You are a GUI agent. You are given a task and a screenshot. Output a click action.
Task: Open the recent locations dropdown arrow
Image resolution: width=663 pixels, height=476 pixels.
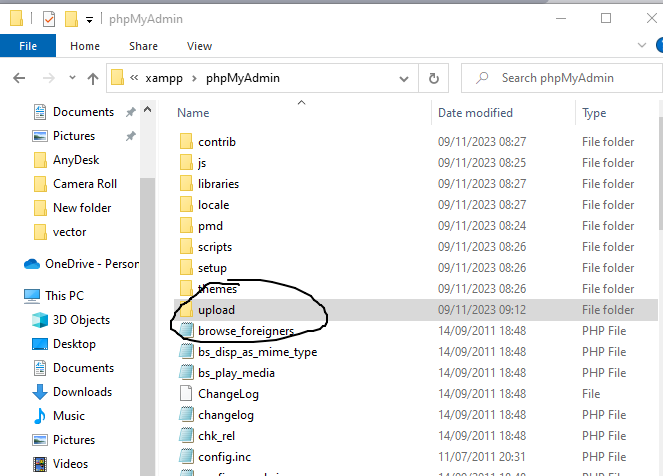[72, 78]
